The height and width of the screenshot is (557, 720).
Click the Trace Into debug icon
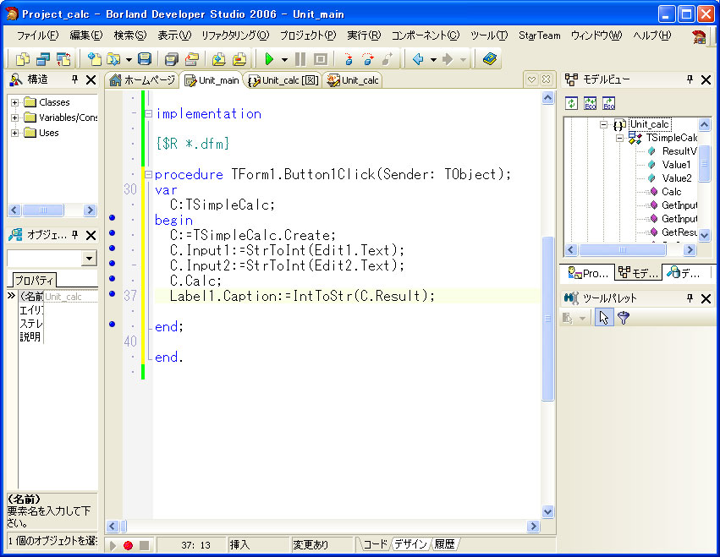click(349, 59)
